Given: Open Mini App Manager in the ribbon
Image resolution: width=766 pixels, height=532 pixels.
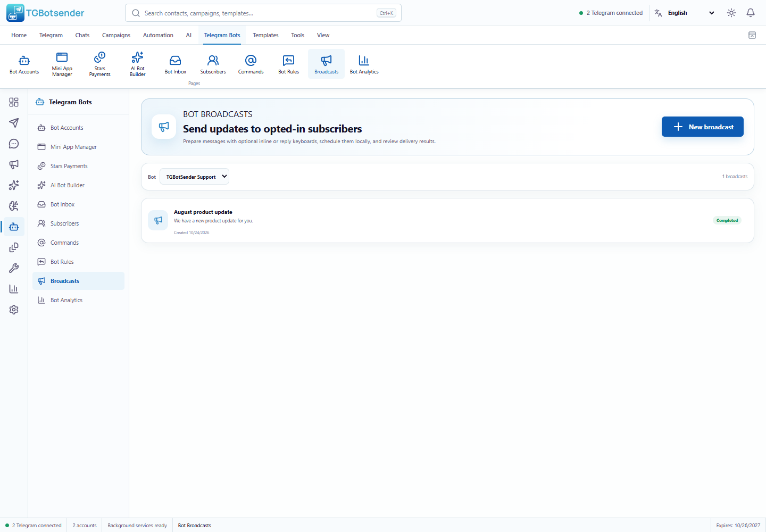Looking at the screenshot, I should tap(62, 64).
